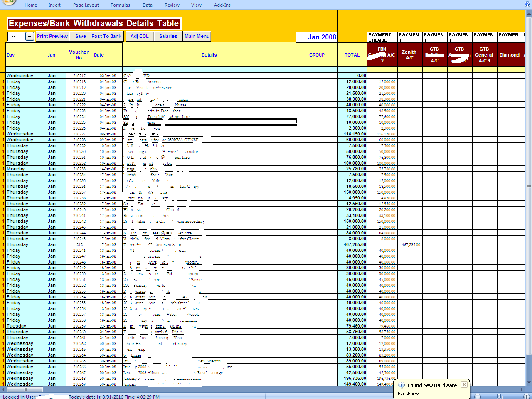532x399 pixels.
Task: Select the bold total 116,150.00
Action: pos(352,134)
